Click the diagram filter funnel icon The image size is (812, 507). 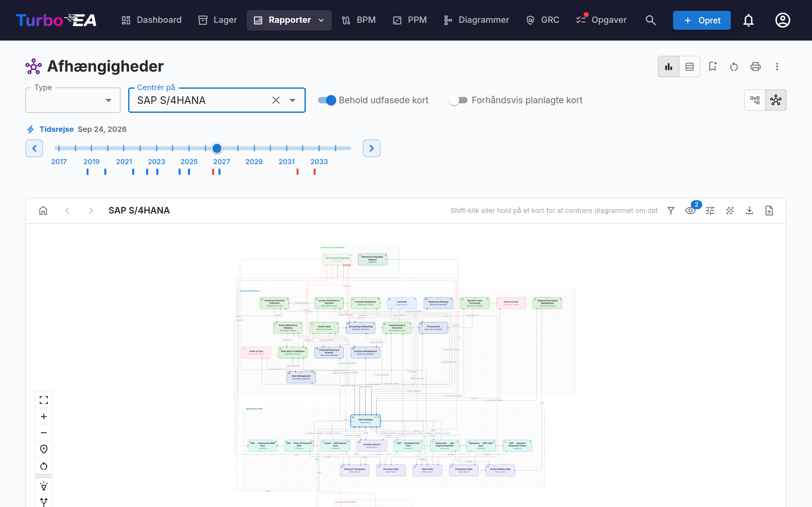point(671,211)
